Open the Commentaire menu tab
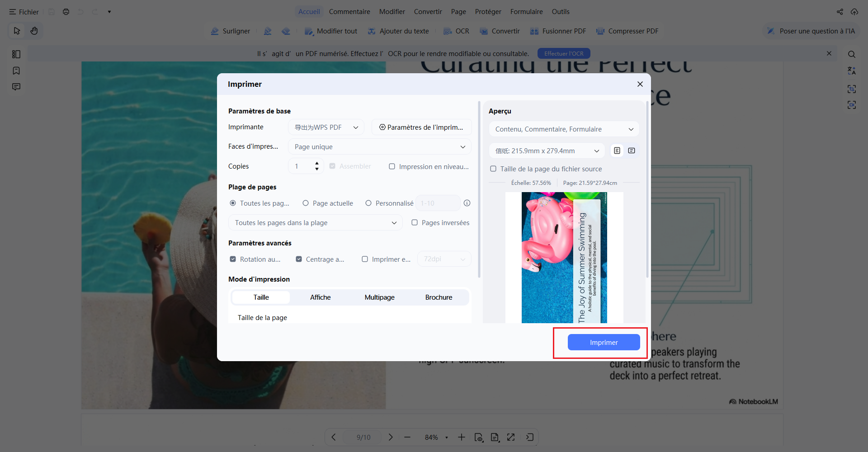 [x=349, y=12]
